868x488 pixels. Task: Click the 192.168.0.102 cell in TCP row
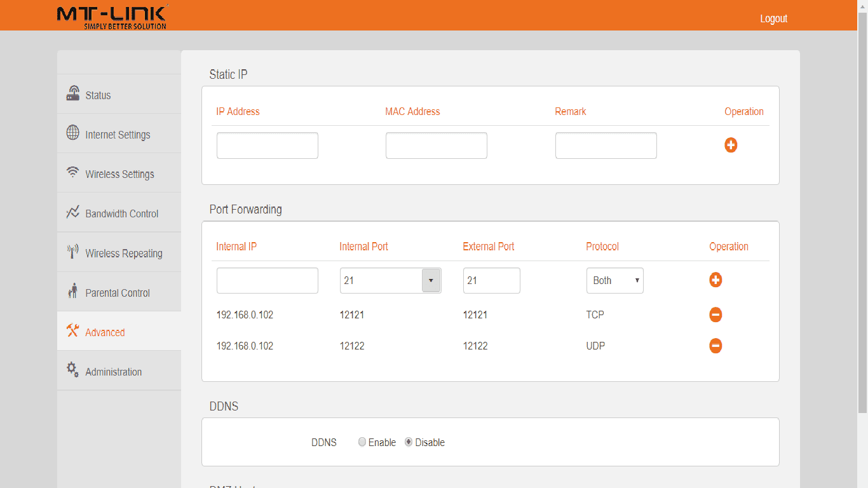pos(245,315)
